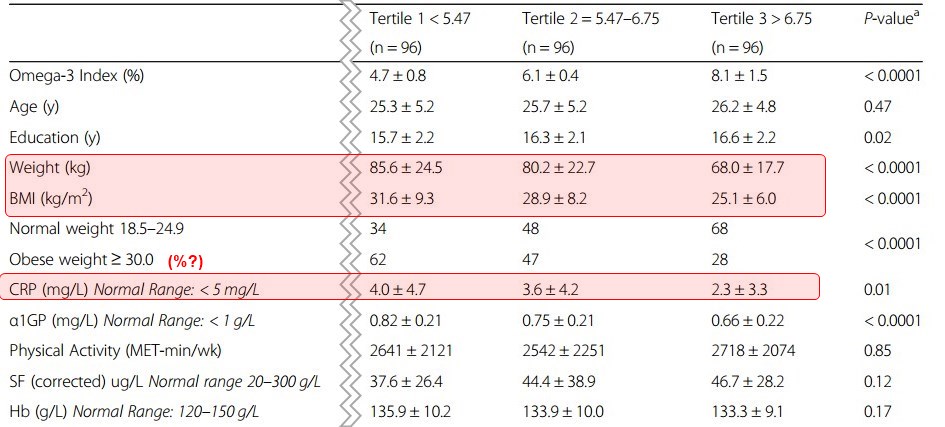
Task: Click the Omega-3 Index (%) row label
Action: click(x=77, y=76)
